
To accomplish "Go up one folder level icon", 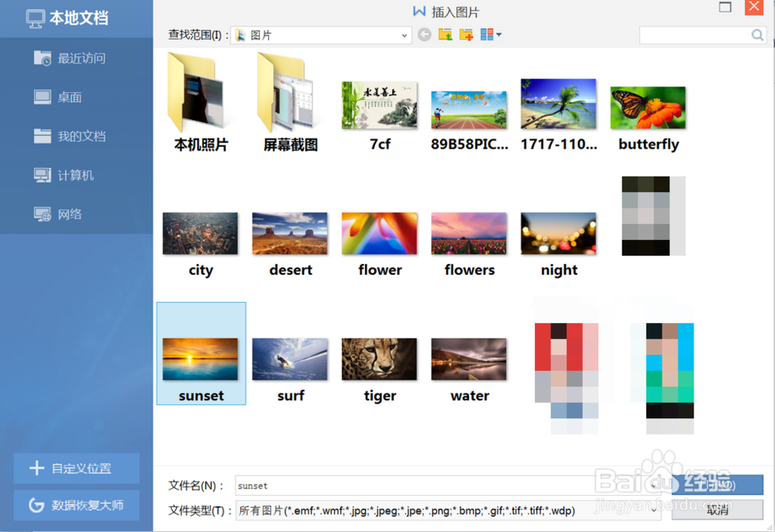I will pos(446,35).
